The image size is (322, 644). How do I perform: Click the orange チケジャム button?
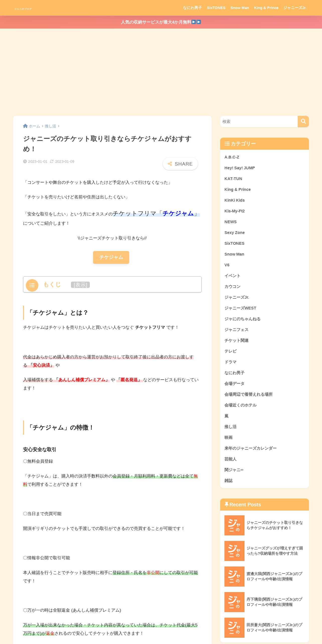(111, 257)
